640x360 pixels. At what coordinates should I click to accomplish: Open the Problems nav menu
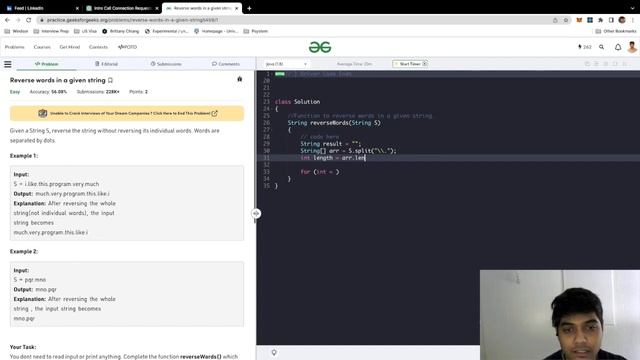pyautogui.click(x=15, y=47)
